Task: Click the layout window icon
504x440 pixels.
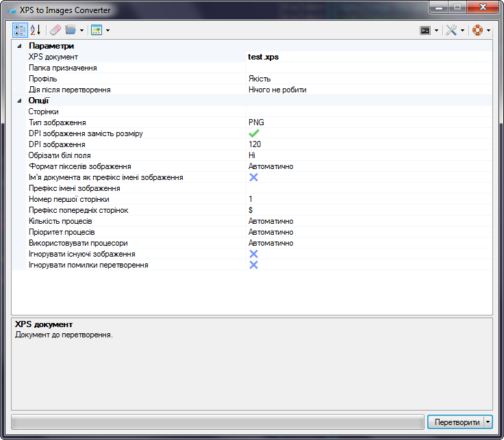Action: (x=97, y=30)
